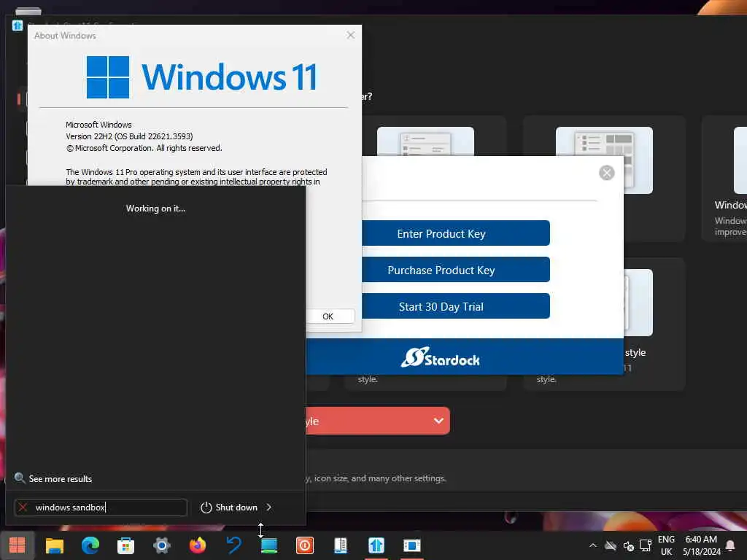Open the network tray icon
This screenshot has height=560, width=747.
point(646,545)
